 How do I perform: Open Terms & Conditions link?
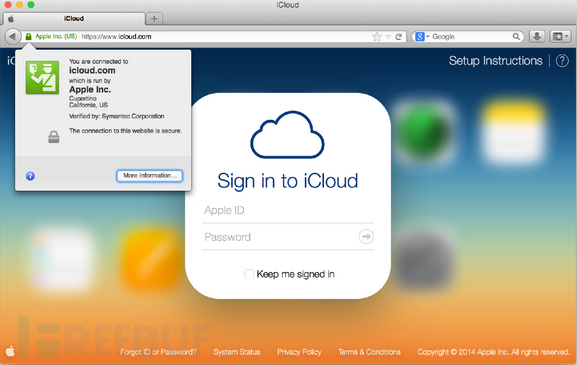369,352
